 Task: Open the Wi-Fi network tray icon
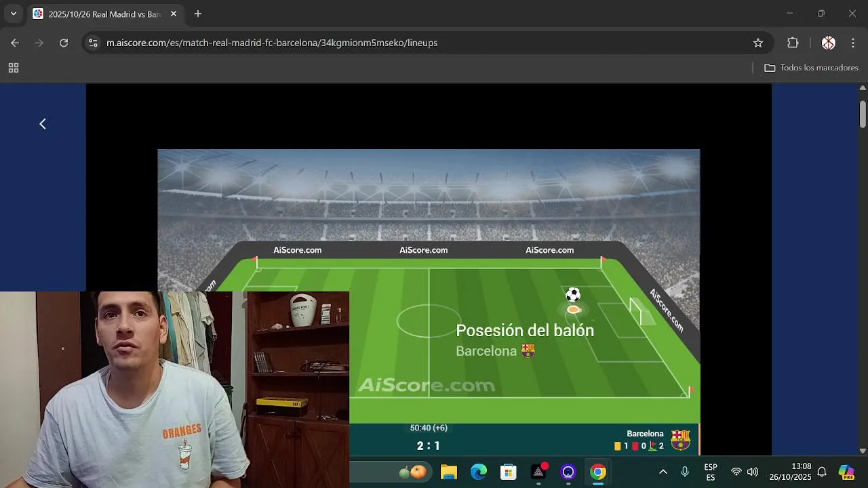(736, 472)
